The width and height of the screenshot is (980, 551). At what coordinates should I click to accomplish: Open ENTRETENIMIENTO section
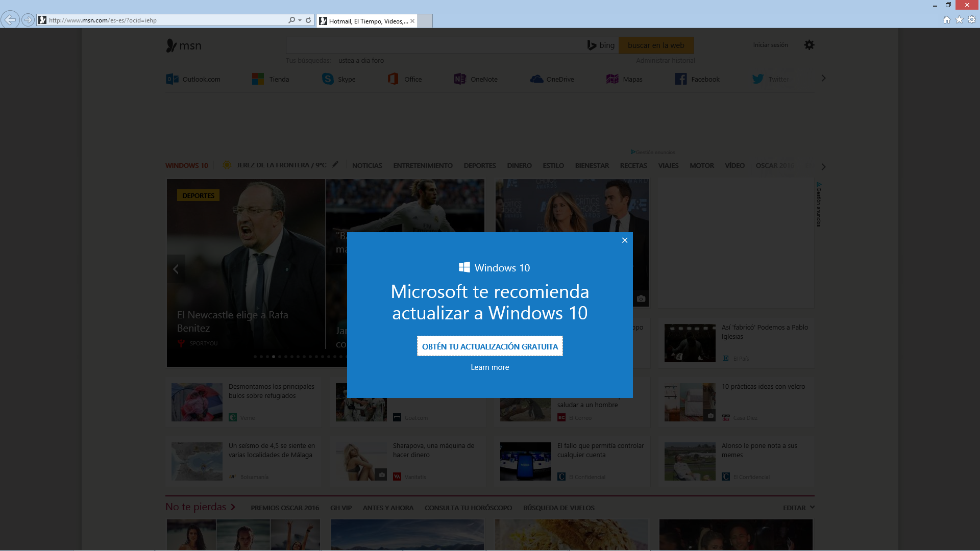423,165
